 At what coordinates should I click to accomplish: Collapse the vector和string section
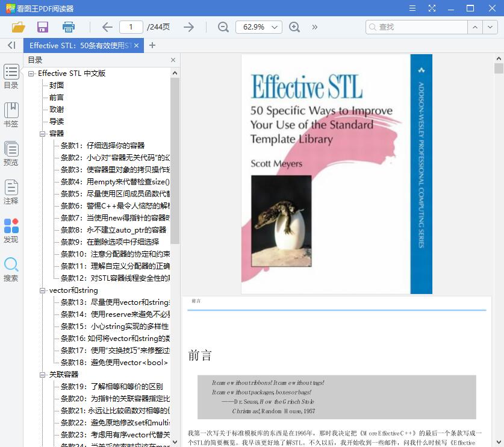pyautogui.click(x=42, y=290)
